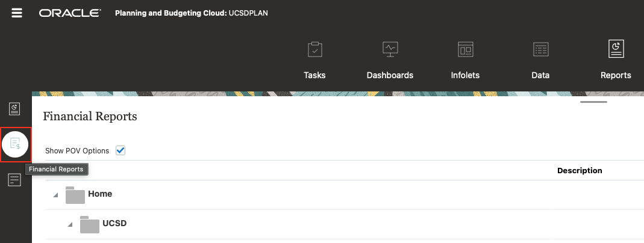This screenshot has width=644, height=243.
Task: Collapse the UCSD folder triangle
Action: click(x=70, y=224)
